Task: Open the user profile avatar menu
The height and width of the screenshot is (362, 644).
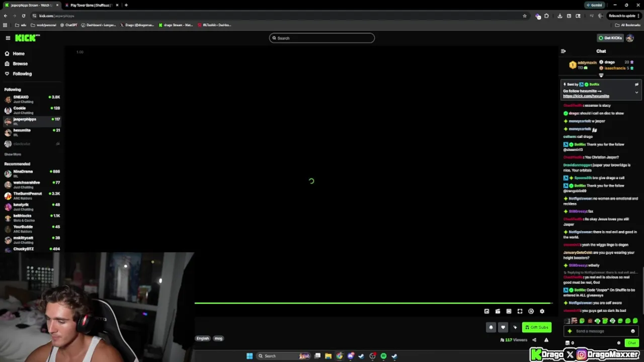Action: tap(630, 38)
